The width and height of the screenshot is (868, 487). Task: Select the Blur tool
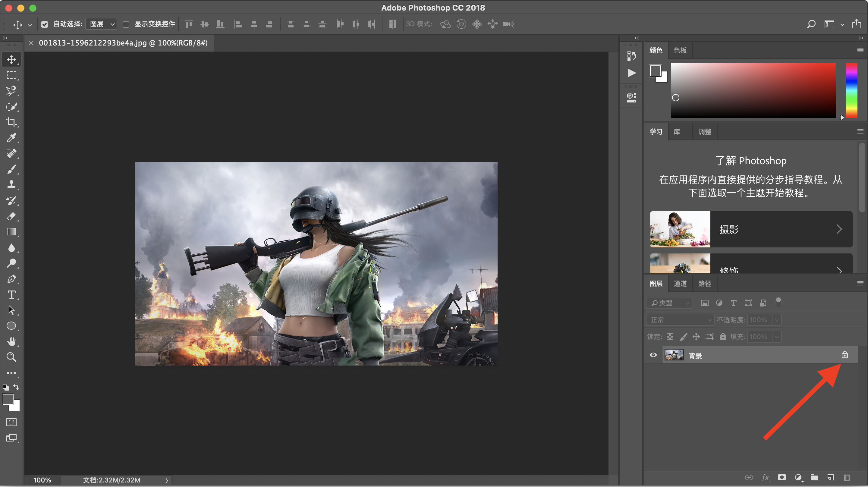[11, 248]
